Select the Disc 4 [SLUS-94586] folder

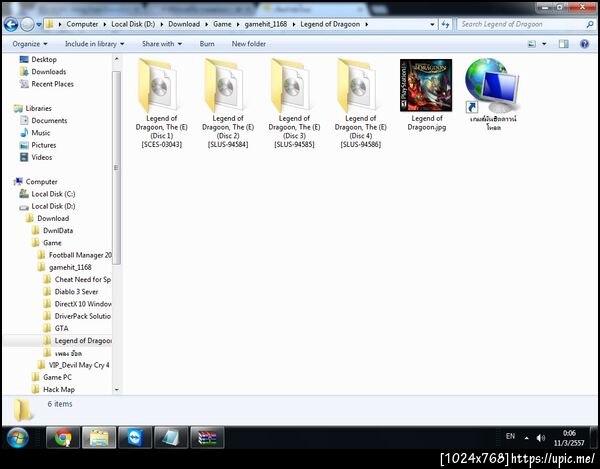pos(360,103)
